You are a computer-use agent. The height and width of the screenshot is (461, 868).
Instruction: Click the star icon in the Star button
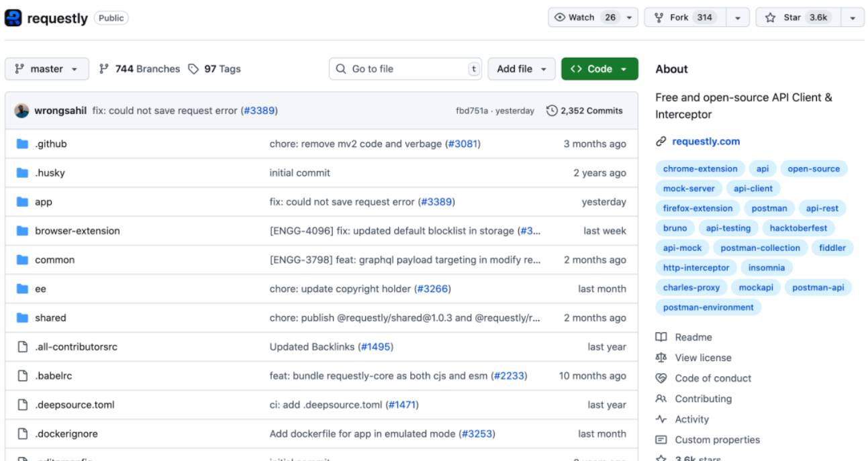770,17
